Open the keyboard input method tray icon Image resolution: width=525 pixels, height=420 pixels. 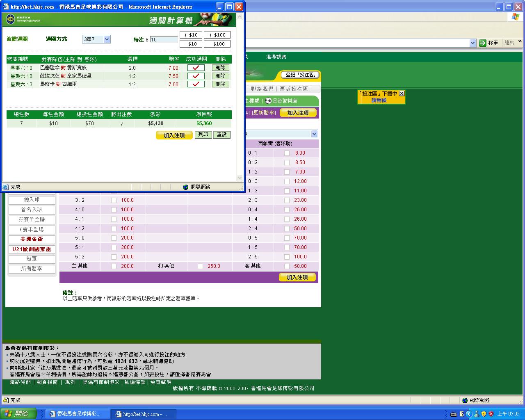point(453,414)
